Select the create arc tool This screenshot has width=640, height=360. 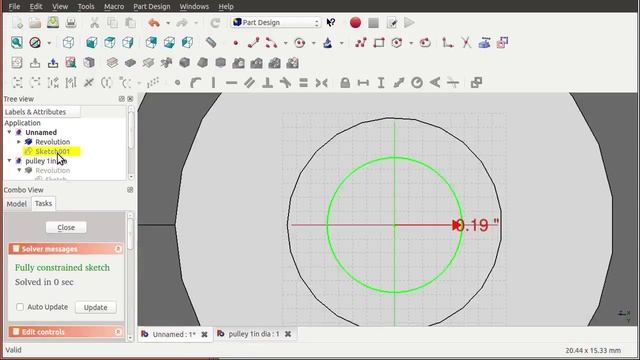(x=271, y=42)
